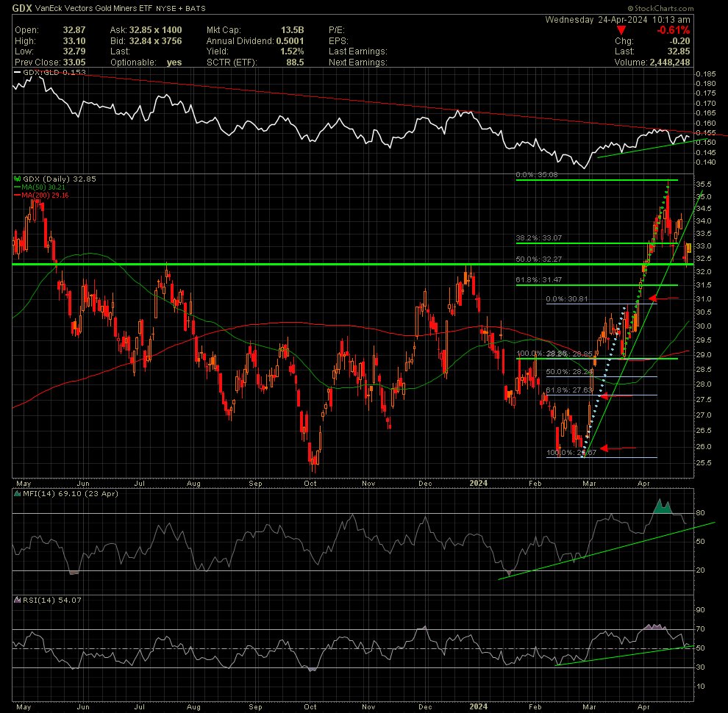Click the NYSE + BATS exchange label

click(x=181, y=8)
